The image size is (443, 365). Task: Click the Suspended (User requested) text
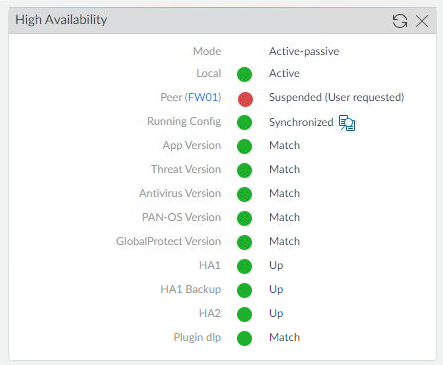click(x=337, y=97)
